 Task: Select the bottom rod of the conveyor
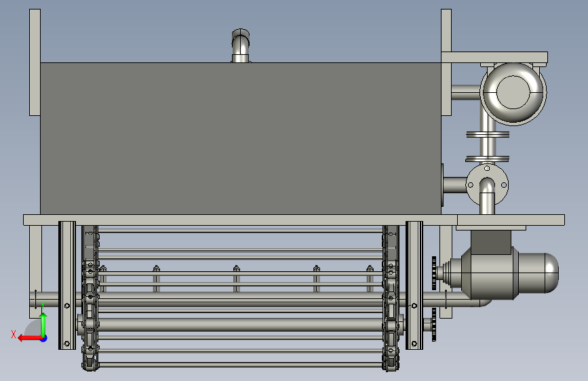coord(240,365)
